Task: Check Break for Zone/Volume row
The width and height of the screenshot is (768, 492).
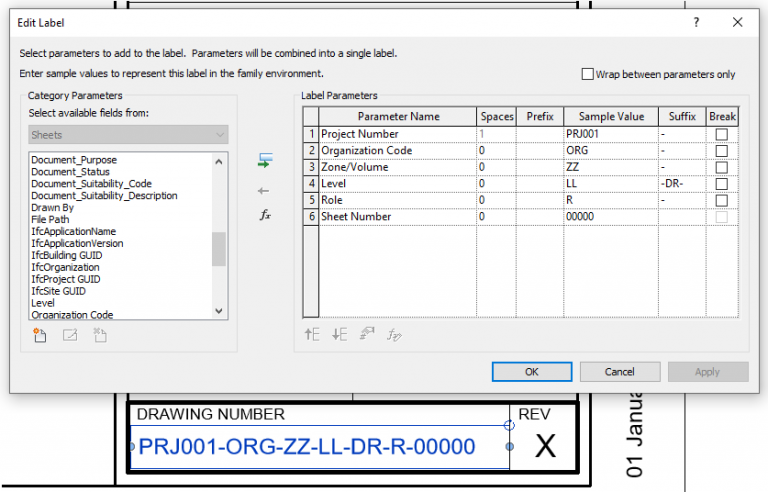Action: pos(721,168)
